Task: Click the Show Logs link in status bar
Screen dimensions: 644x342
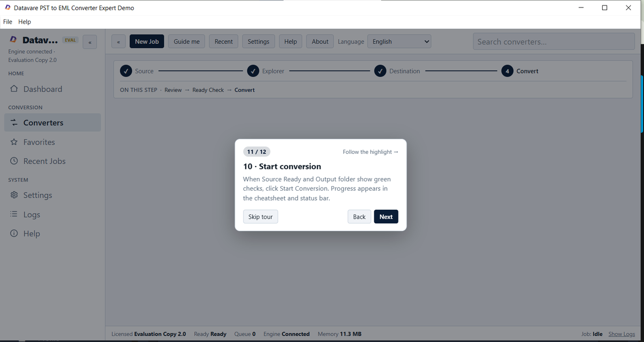Action: tap(622, 334)
